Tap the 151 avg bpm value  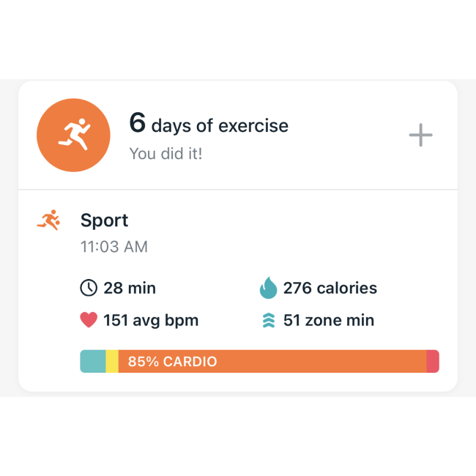(x=151, y=320)
